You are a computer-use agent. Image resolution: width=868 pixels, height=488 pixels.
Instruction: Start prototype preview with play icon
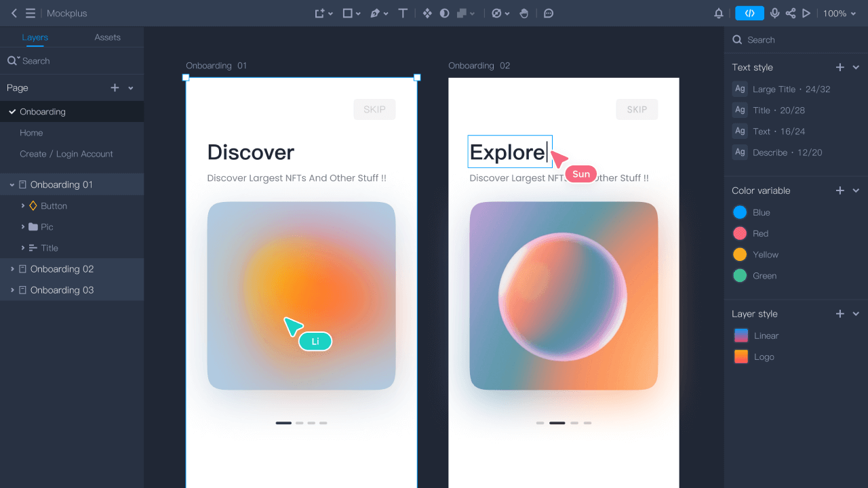[806, 14]
